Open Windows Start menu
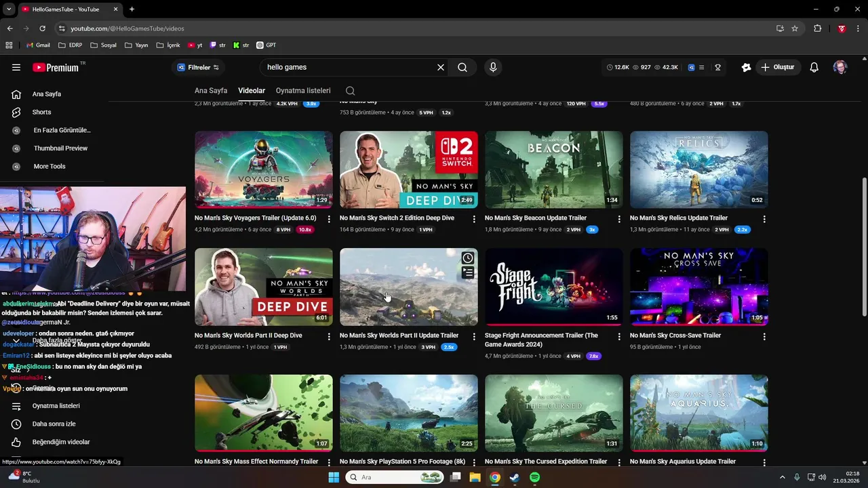This screenshot has width=868, height=488. pos(334,477)
